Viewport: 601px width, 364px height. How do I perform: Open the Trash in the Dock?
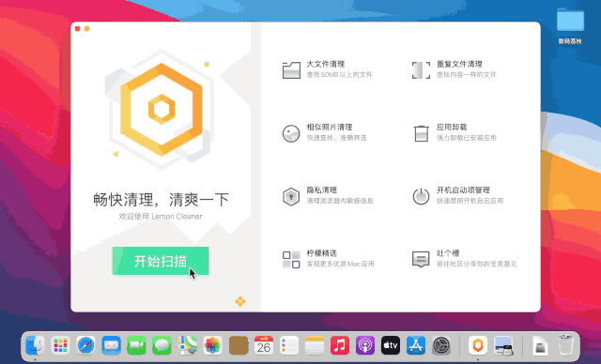point(565,345)
